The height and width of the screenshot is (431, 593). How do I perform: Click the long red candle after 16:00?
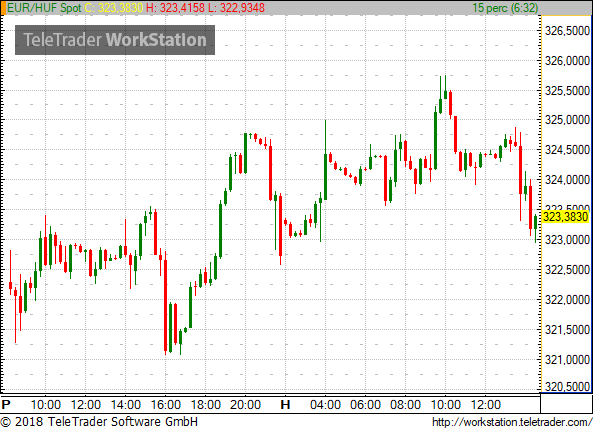165,302
